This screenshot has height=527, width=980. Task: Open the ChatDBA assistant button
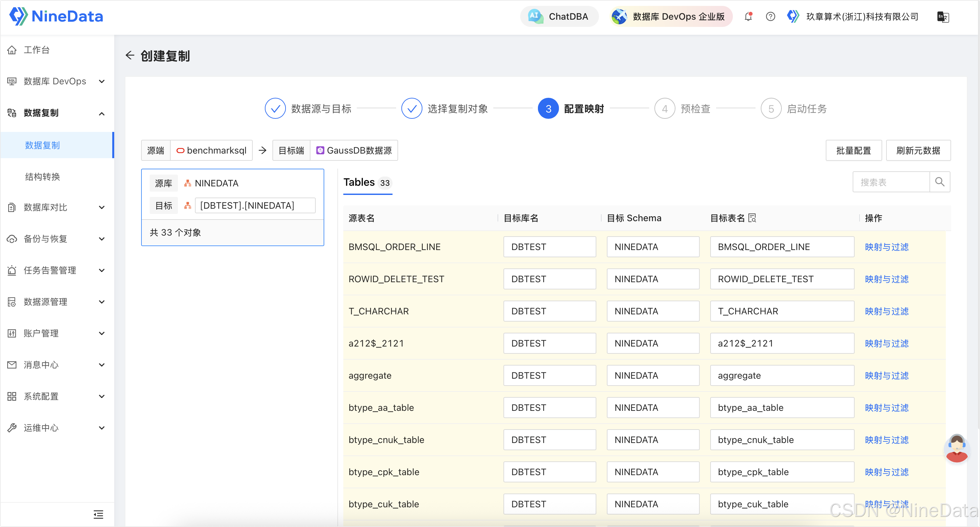click(x=559, y=16)
